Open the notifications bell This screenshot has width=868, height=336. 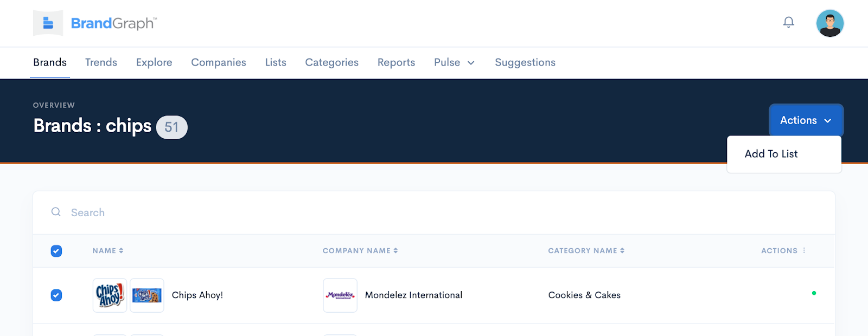tap(789, 22)
